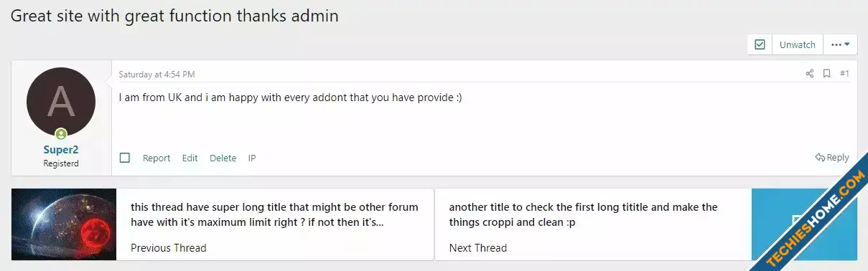The image size is (868, 271).
Task: Open the #1 post permalink
Action: 844,74
